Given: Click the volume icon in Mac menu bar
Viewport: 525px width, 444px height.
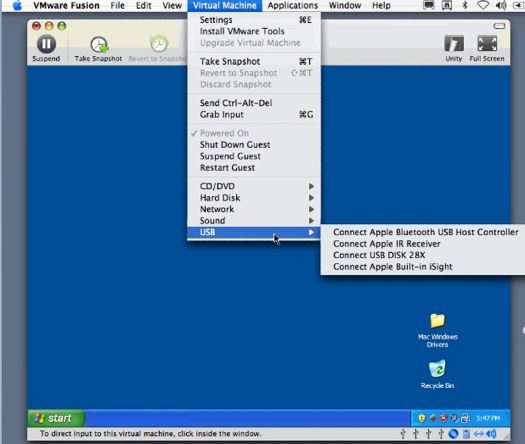Looking at the screenshot, I should click(501, 5).
